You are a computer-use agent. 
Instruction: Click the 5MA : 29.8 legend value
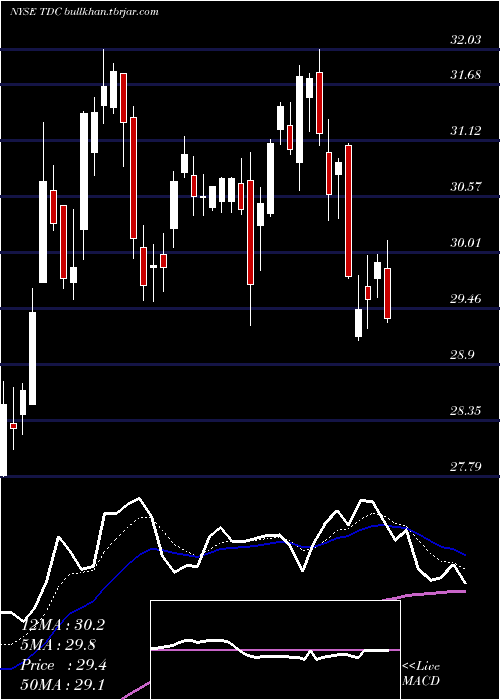click(x=60, y=645)
